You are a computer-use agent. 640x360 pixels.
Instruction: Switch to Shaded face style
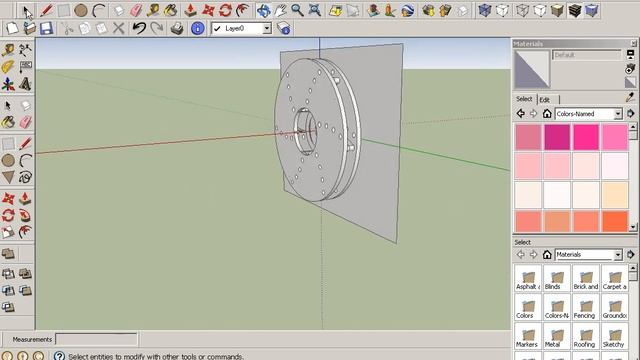pyautogui.click(x=557, y=10)
